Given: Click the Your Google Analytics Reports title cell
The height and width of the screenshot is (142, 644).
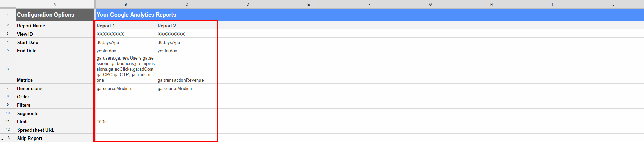Looking at the screenshot, I should pyautogui.click(x=369, y=15).
